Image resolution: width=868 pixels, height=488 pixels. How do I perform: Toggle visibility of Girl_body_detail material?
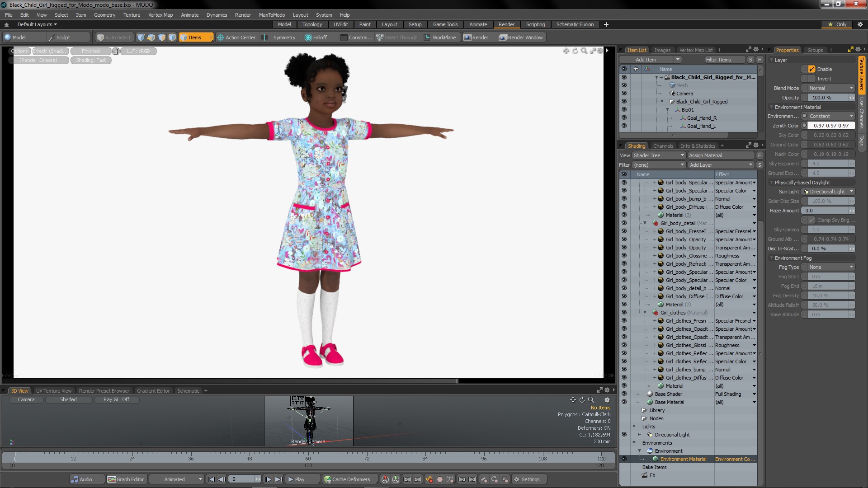(x=624, y=223)
